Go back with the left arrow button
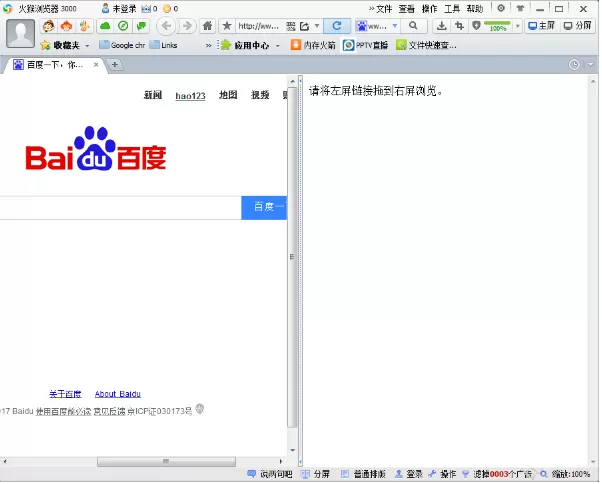 (166, 26)
